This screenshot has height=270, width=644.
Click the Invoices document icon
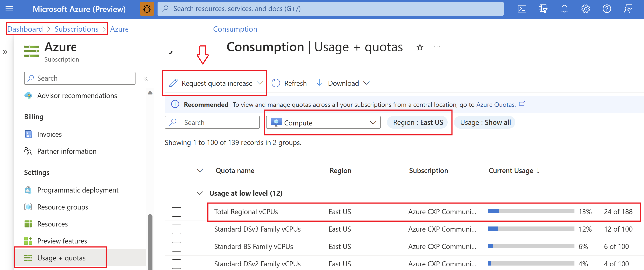(x=28, y=134)
